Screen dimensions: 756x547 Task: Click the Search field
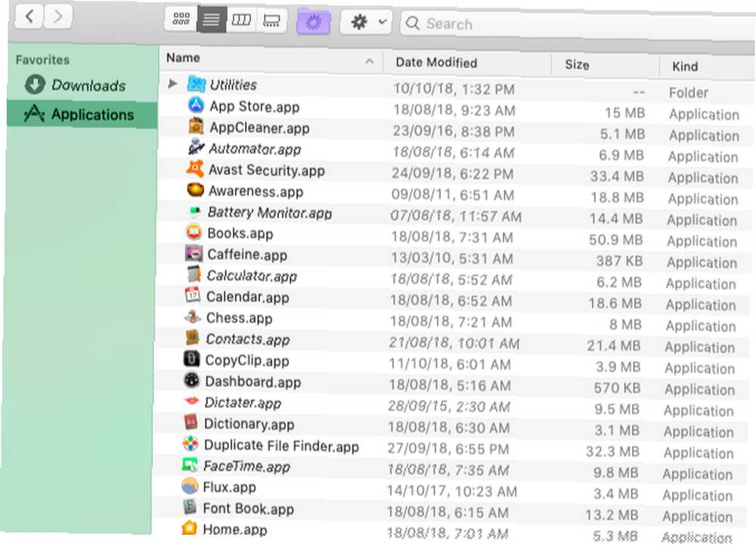coord(578,24)
